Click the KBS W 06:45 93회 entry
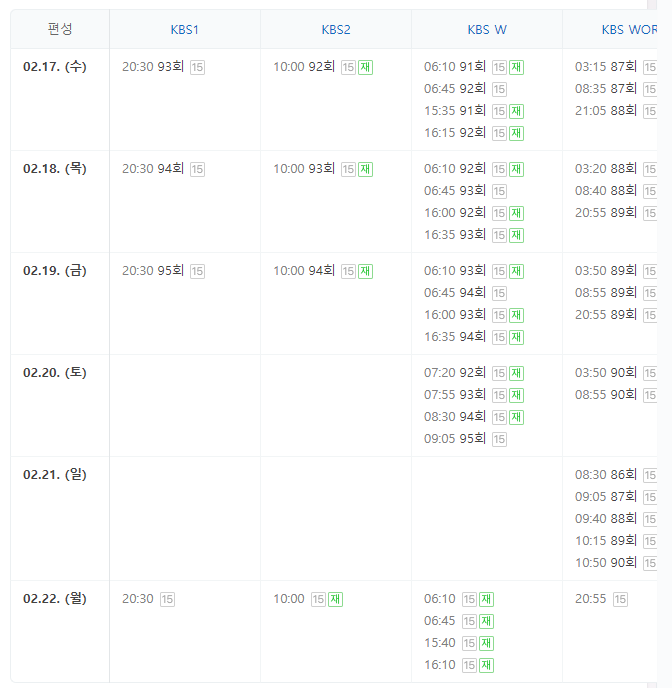 (455, 190)
